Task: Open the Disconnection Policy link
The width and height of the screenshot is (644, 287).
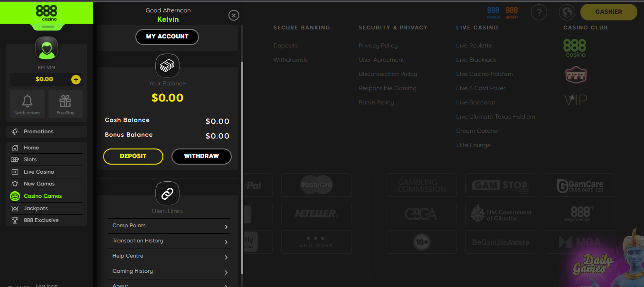Action: click(x=388, y=74)
